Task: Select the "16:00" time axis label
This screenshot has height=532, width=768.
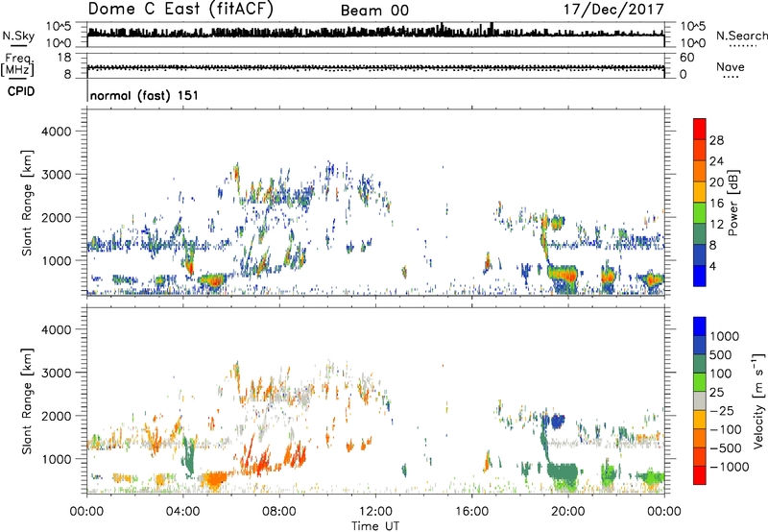Action: pos(471,512)
